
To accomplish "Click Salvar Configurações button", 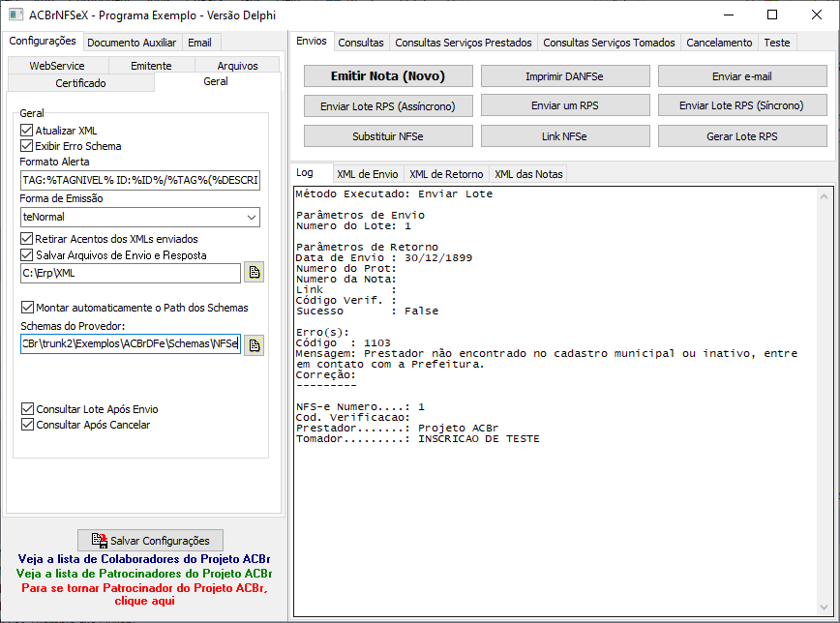I will click(x=151, y=541).
